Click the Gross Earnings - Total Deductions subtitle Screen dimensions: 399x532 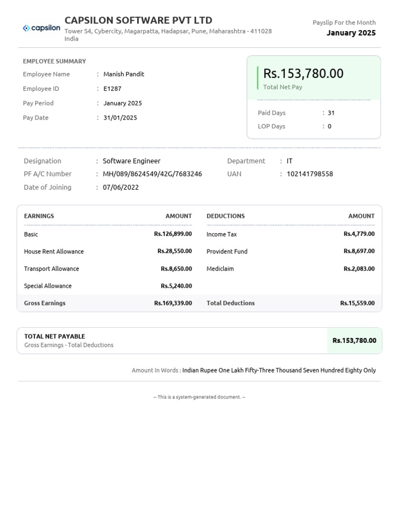tap(69, 345)
